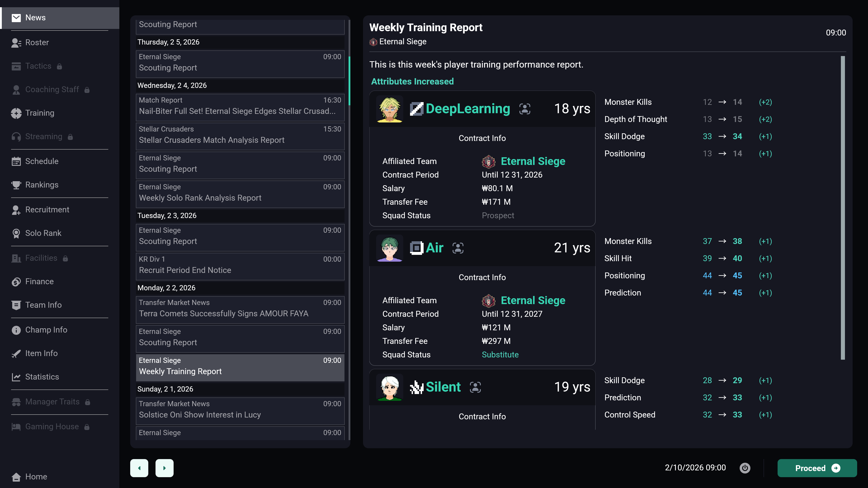Viewport: 868px width, 488px height.
Task: Click the Statistics chart icon
Action: [x=16, y=377]
